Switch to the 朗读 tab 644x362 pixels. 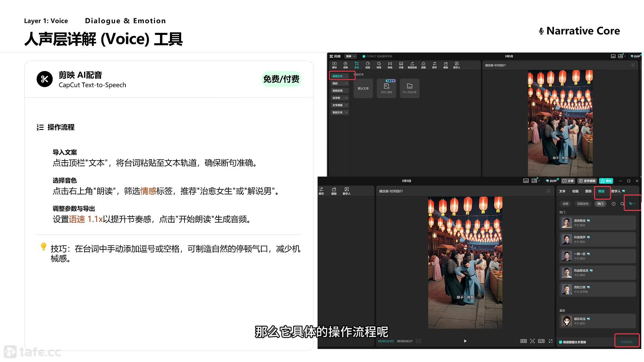point(601,191)
